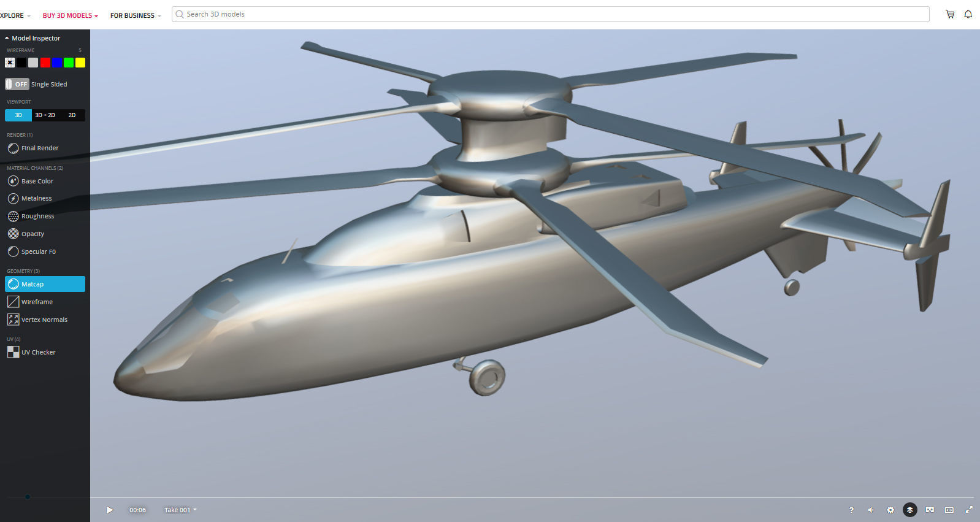Click the Matcap sphere icon
Screen dimensions: 980x522
pyautogui.click(x=13, y=284)
